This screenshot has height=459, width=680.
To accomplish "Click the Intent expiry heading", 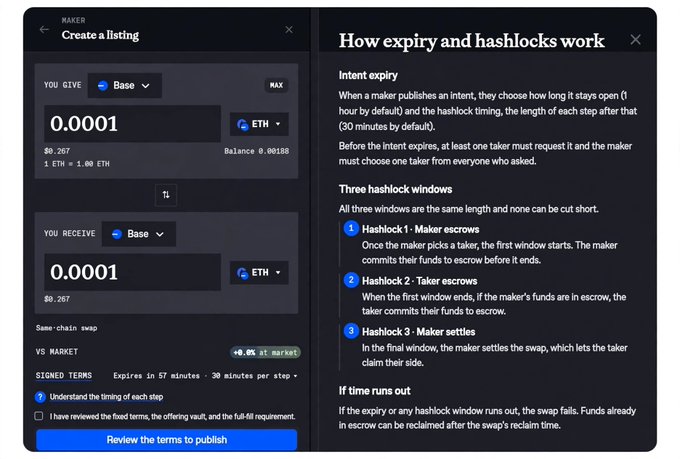I will point(368,75).
